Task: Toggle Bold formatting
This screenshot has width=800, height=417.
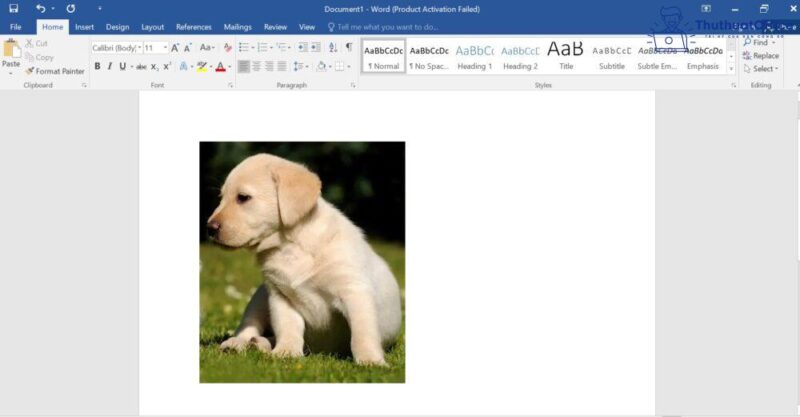Action: point(97,66)
